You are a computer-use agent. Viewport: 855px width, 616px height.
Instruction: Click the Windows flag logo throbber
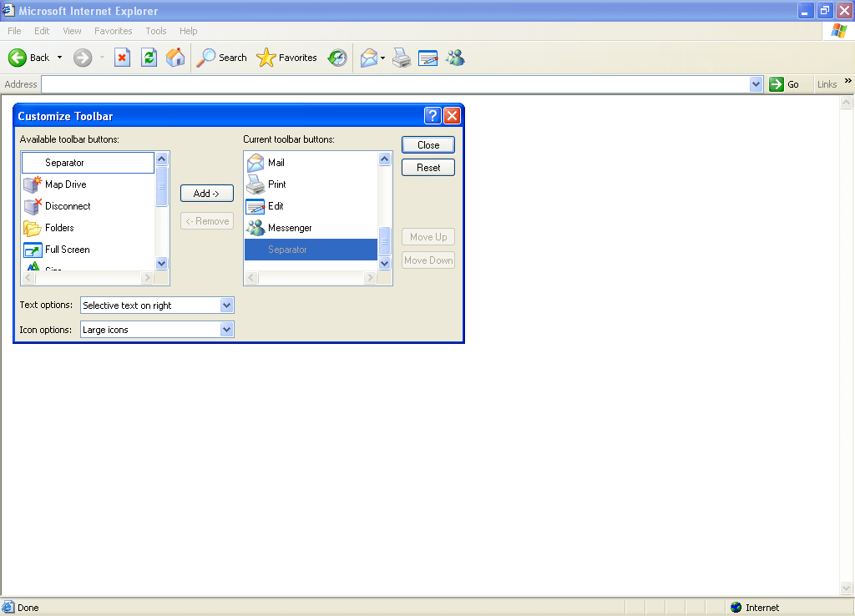838,31
